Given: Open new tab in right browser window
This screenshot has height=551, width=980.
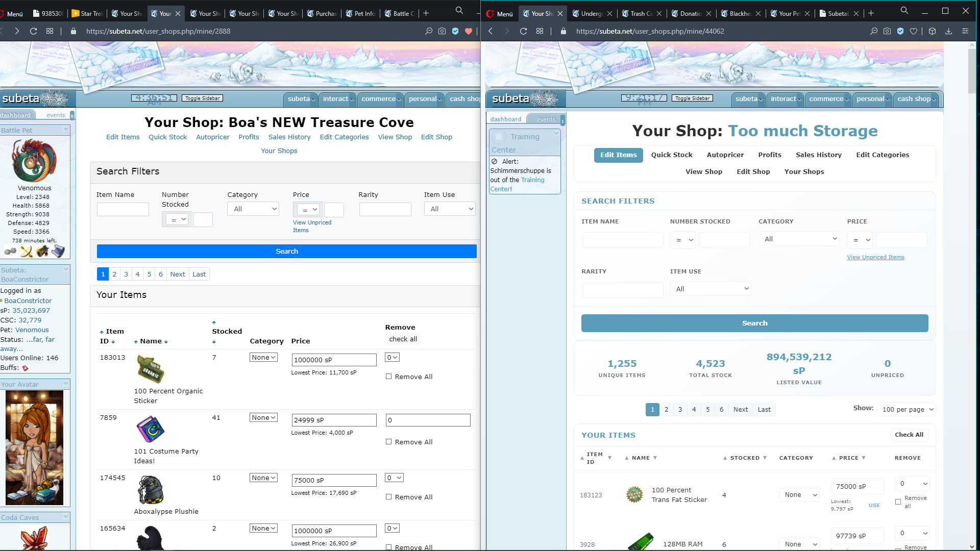Looking at the screenshot, I should tap(871, 13).
